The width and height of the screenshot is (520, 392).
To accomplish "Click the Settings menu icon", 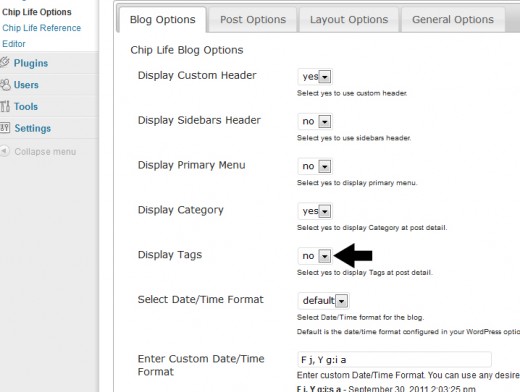I will pos(5,128).
